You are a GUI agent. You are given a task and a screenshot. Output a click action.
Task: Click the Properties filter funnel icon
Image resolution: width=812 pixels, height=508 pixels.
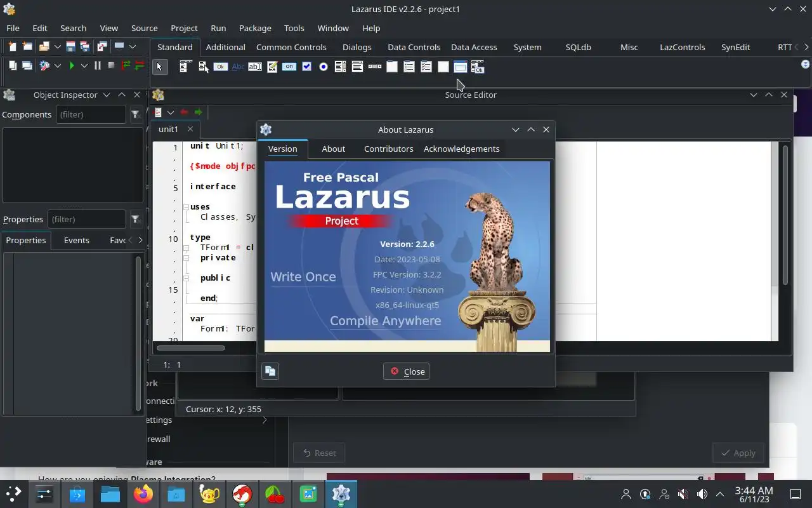click(x=135, y=219)
